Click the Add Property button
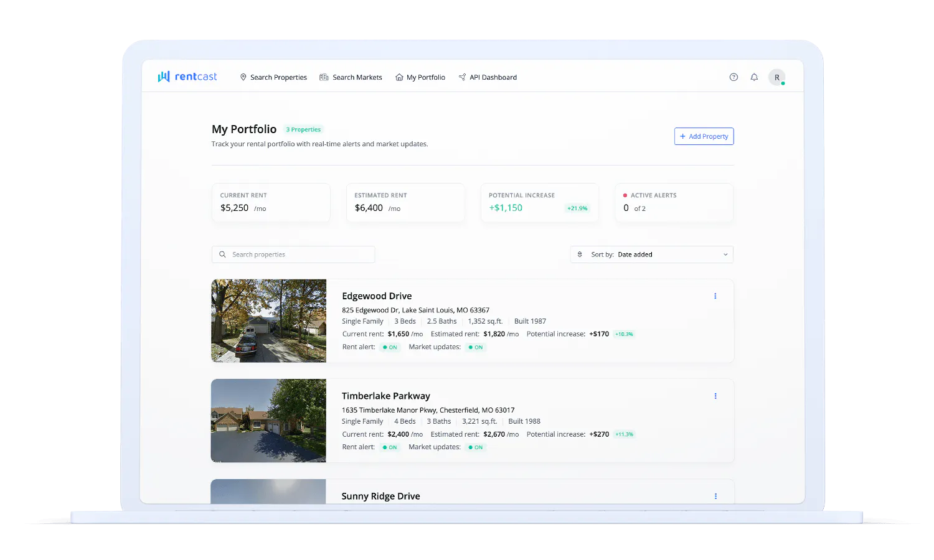This screenshot has height=560, width=934. point(704,136)
